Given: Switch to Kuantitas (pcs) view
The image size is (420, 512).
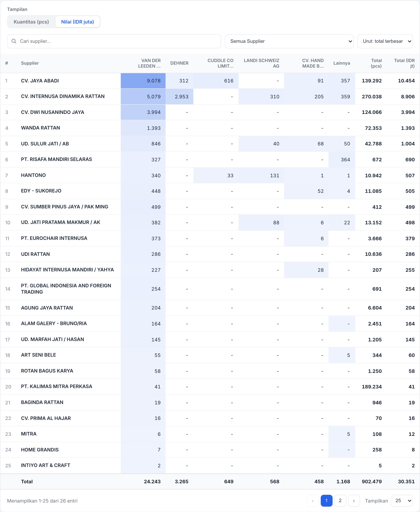Looking at the screenshot, I should (x=31, y=22).
